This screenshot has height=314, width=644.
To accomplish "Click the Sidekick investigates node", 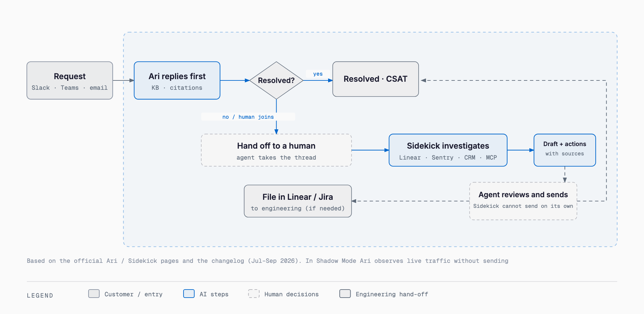I will [448, 150].
